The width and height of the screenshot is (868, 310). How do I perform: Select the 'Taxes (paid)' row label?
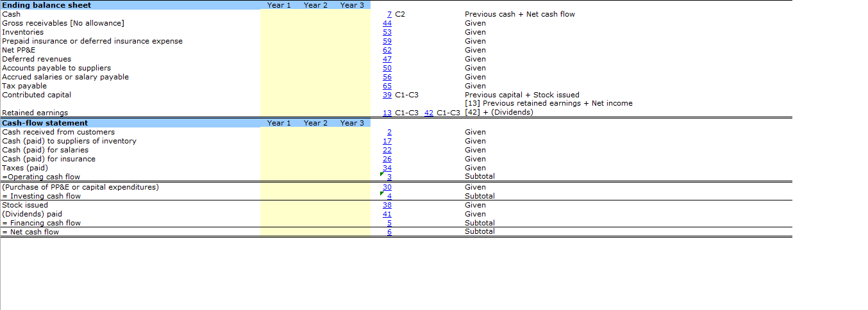click(x=25, y=168)
